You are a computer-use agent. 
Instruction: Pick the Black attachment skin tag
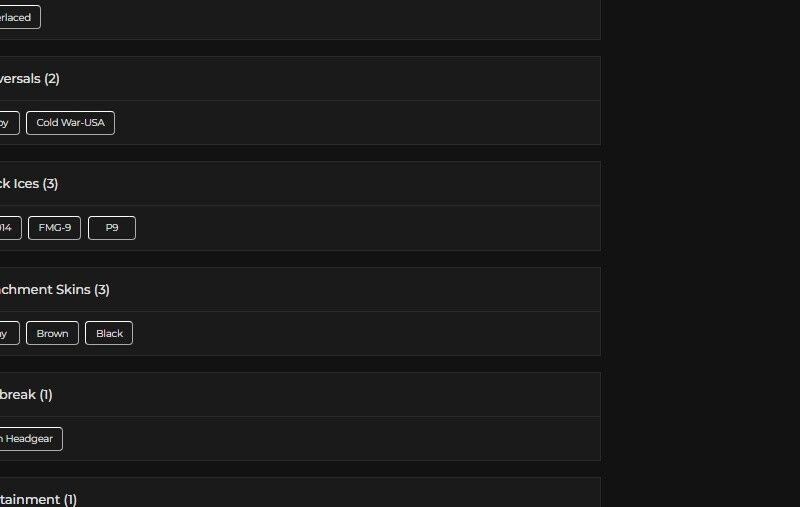click(109, 333)
